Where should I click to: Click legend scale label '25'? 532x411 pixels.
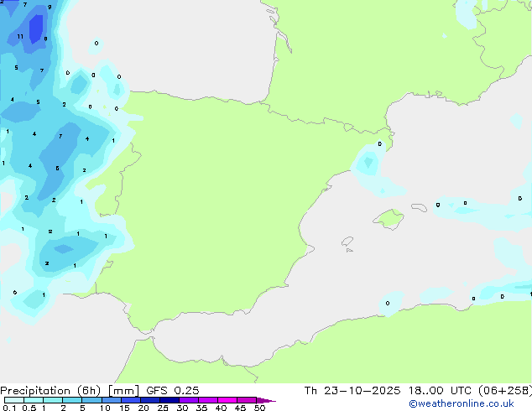163,408
